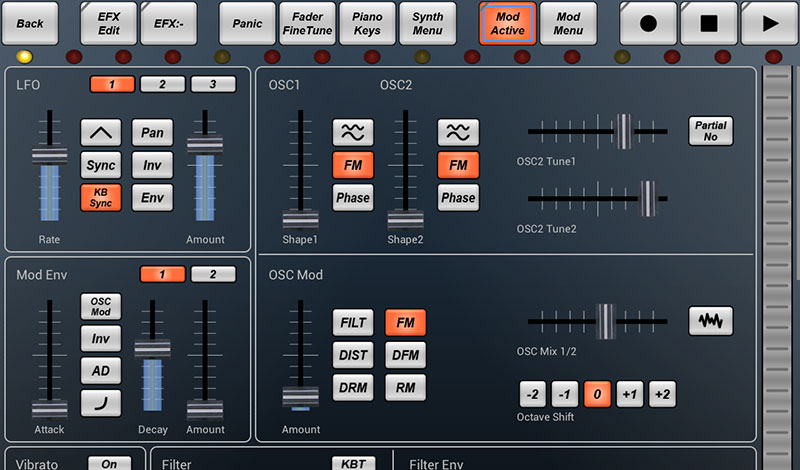The height and width of the screenshot is (470, 800).
Task: Toggle the LFO Env button
Action: (x=153, y=197)
